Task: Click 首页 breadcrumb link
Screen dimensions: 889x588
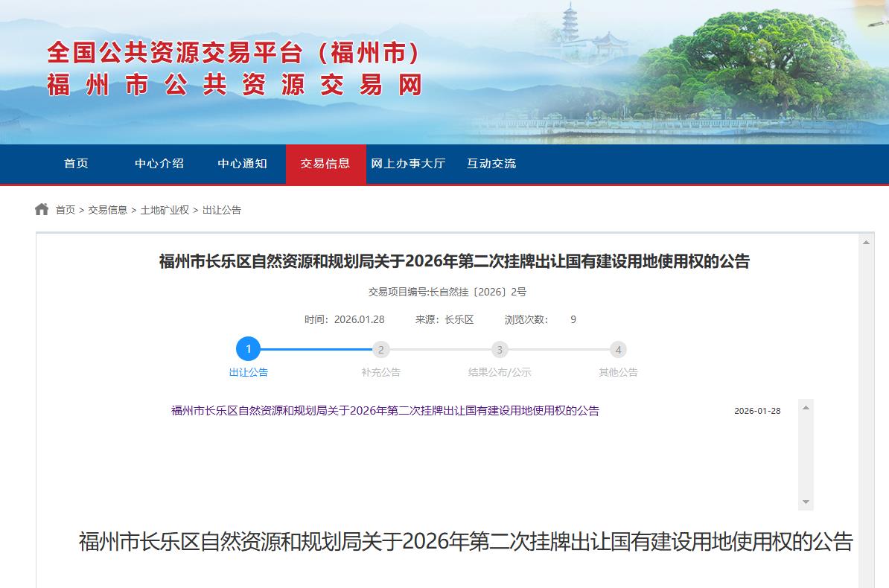Action: coord(66,210)
